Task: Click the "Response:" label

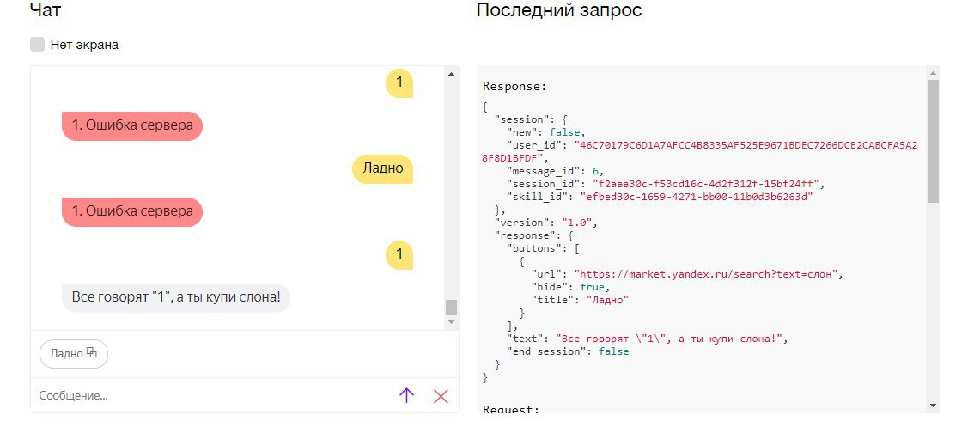Action: [x=514, y=86]
